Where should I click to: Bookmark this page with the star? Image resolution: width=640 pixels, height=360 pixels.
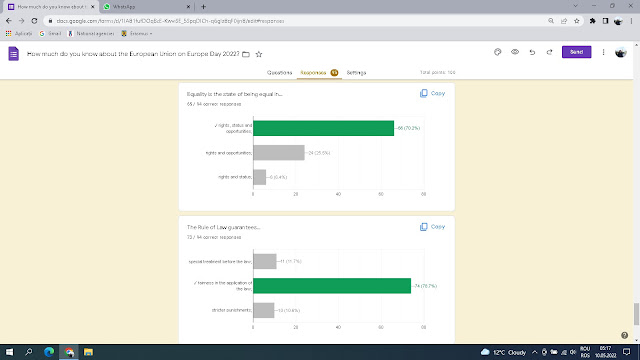[x=577, y=21]
